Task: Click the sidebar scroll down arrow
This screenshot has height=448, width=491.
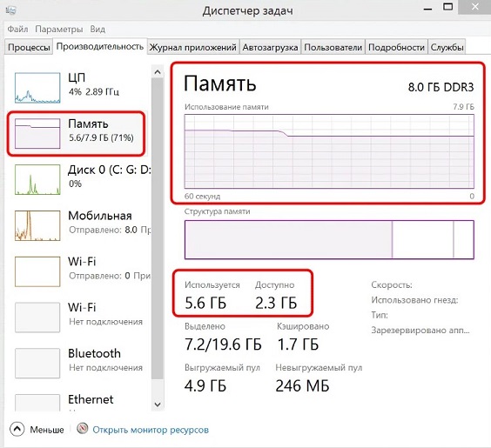Action: (x=158, y=405)
